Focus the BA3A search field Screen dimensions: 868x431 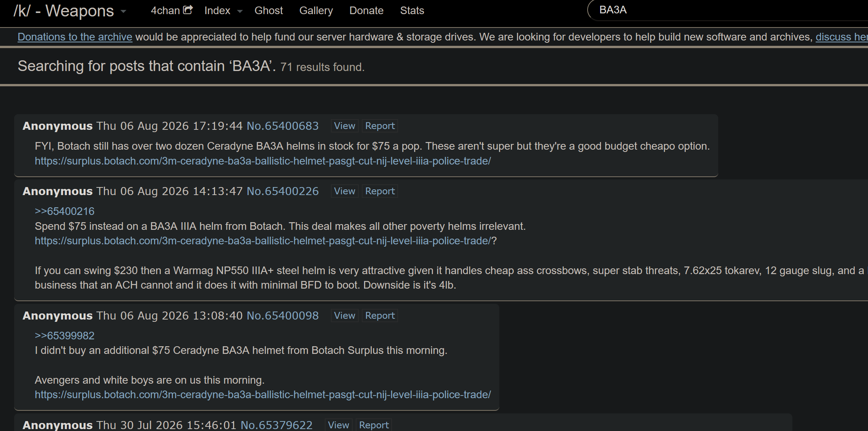click(728, 10)
